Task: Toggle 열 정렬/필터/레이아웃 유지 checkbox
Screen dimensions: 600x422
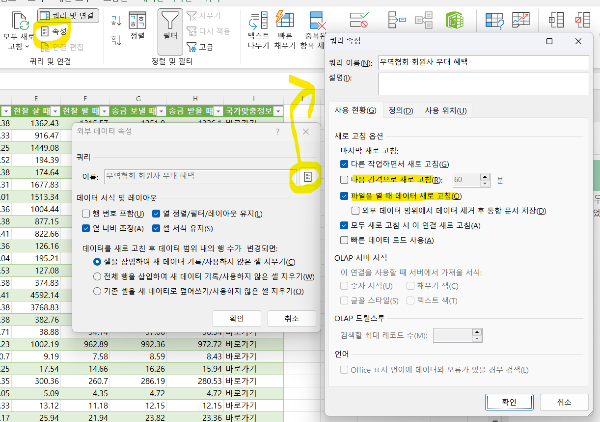Action: click(x=156, y=213)
